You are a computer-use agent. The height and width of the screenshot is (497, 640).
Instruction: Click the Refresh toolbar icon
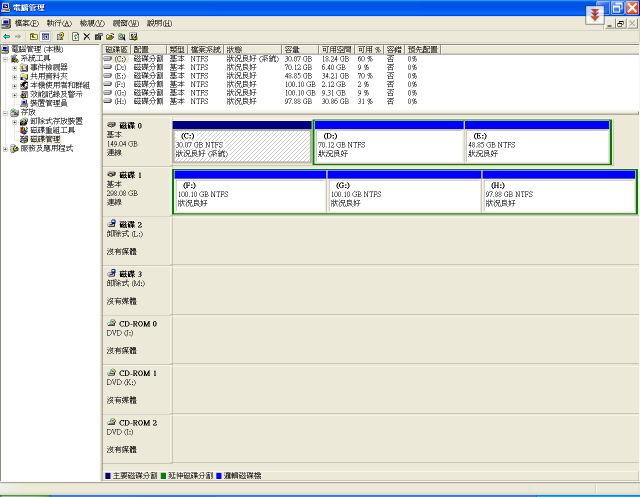pos(76,37)
